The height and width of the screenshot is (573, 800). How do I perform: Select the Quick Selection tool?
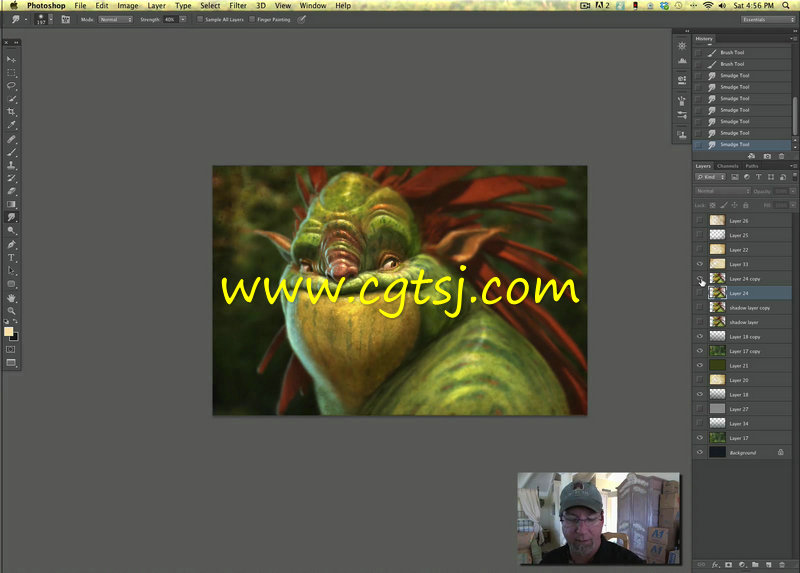pos(11,98)
